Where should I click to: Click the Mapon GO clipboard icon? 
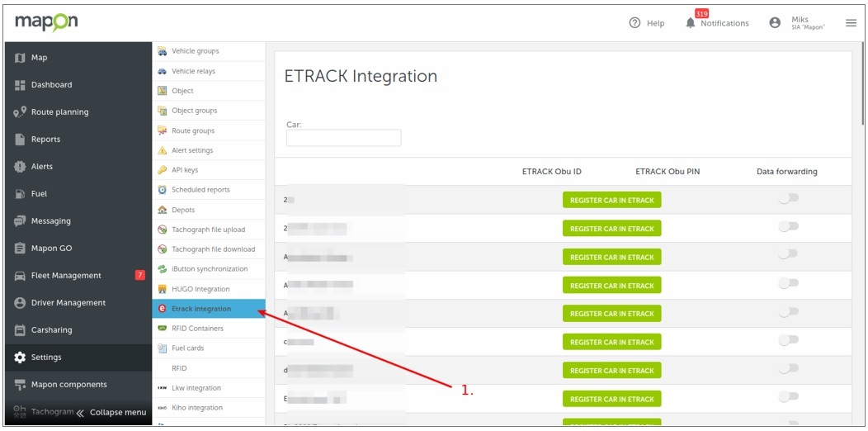20,249
